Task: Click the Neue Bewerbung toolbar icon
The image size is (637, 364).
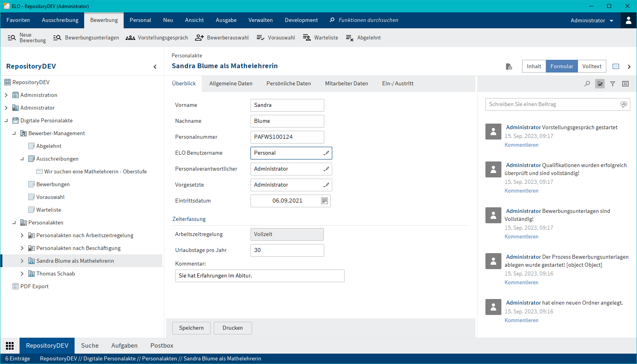Action: (x=12, y=38)
